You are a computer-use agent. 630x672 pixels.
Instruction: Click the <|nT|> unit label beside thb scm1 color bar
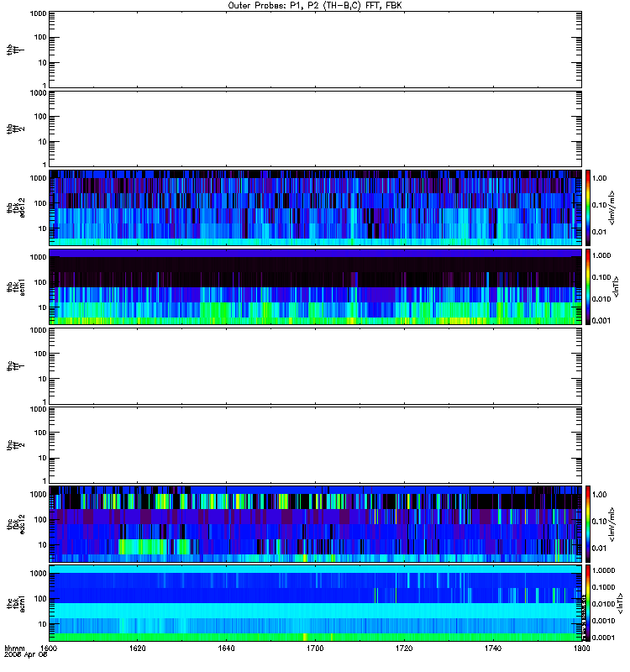click(617, 286)
